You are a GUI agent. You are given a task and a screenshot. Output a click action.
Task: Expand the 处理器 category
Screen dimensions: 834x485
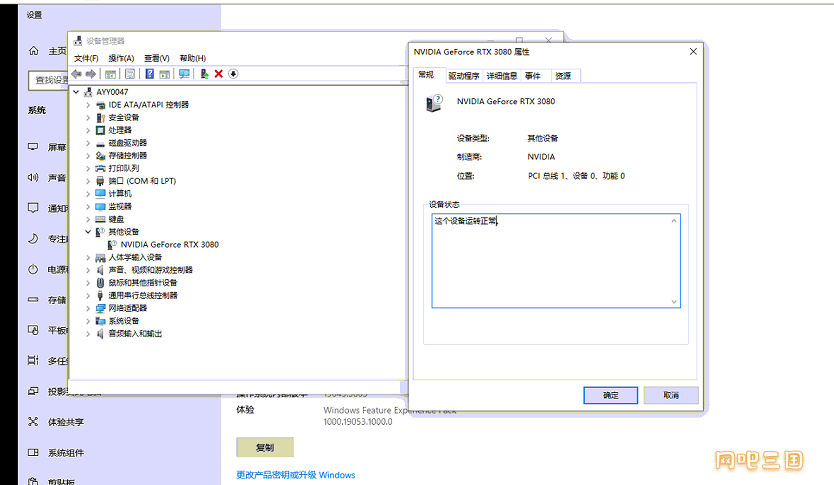(88, 130)
